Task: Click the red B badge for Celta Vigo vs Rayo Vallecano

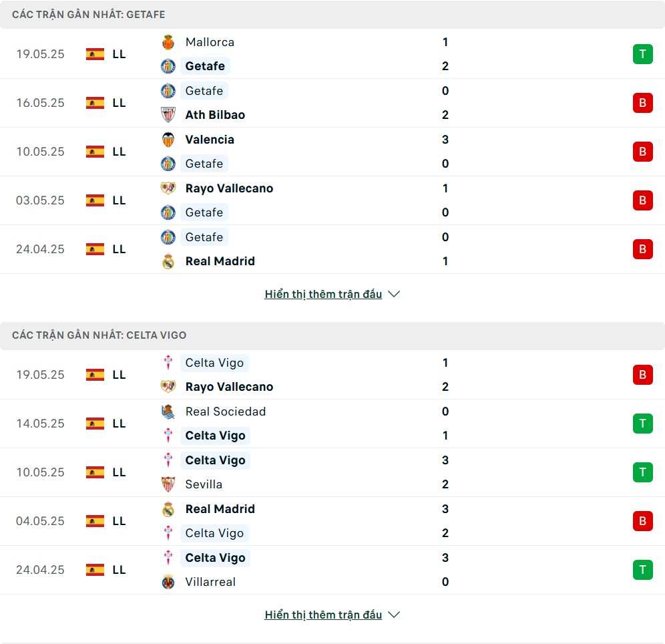Action: pyautogui.click(x=642, y=375)
